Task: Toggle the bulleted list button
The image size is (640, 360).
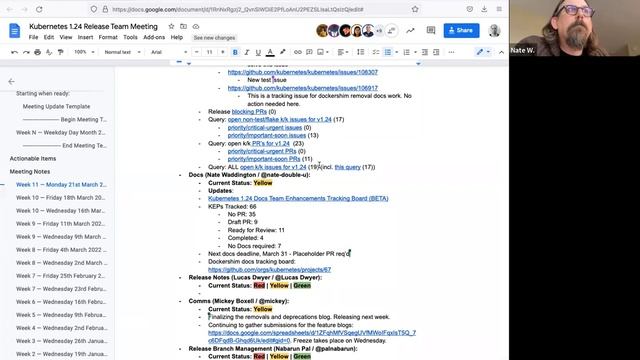Action: [388, 52]
